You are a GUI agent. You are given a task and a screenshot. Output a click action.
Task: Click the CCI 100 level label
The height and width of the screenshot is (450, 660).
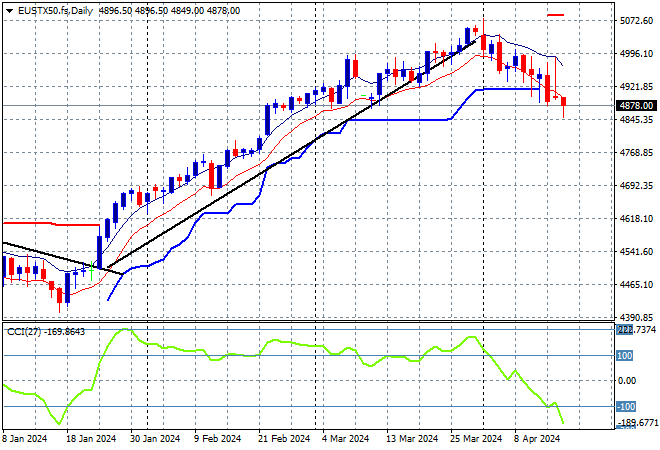(x=625, y=355)
